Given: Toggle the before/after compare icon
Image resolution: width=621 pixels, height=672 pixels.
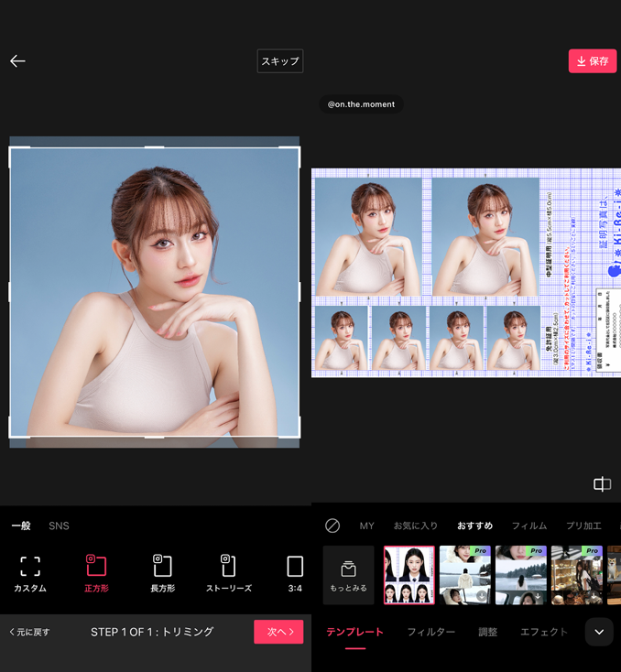Looking at the screenshot, I should pos(602,484).
